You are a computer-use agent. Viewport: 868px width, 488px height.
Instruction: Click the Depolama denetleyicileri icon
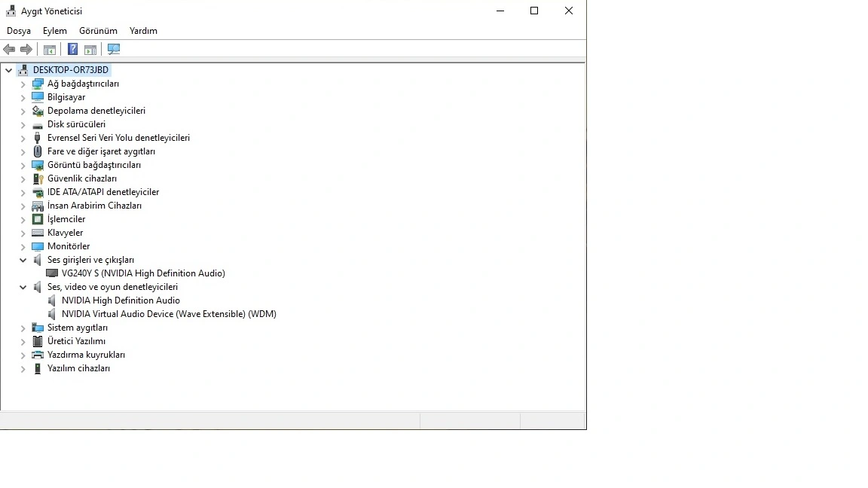click(38, 111)
